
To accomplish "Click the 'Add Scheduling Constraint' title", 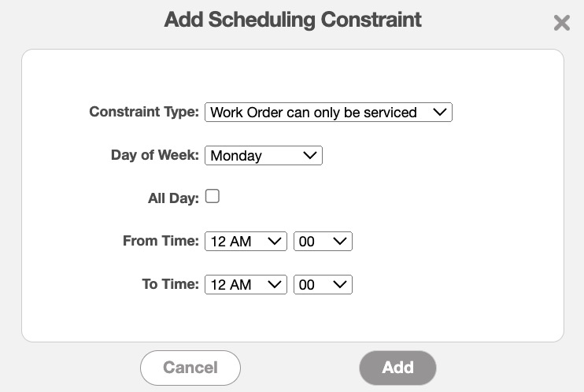I will click(x=293, y=20).
